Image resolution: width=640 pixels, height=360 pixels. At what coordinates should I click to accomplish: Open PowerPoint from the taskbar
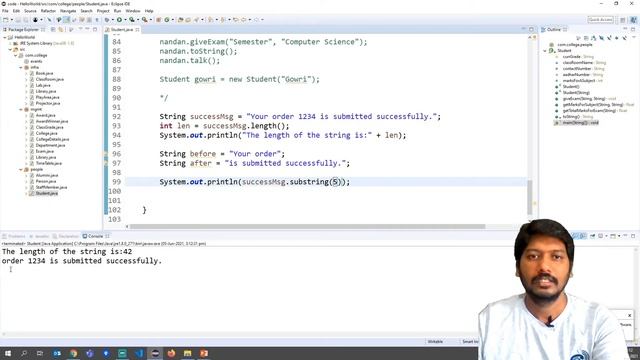tap(204, 353)
